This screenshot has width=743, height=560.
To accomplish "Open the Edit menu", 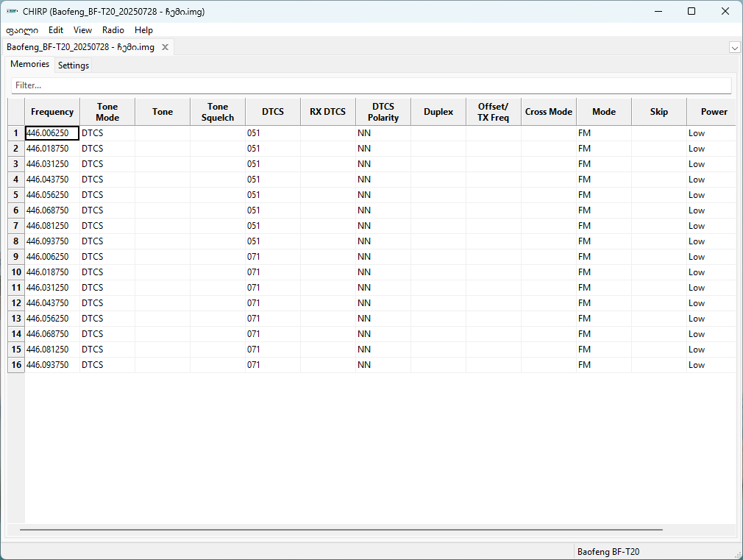I will point(55,30).
